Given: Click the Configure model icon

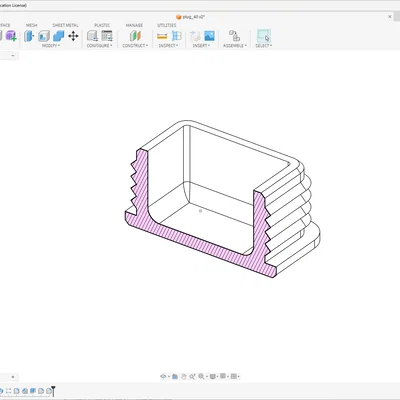Looking at the screenshot, I should click(x=92, y=36).
